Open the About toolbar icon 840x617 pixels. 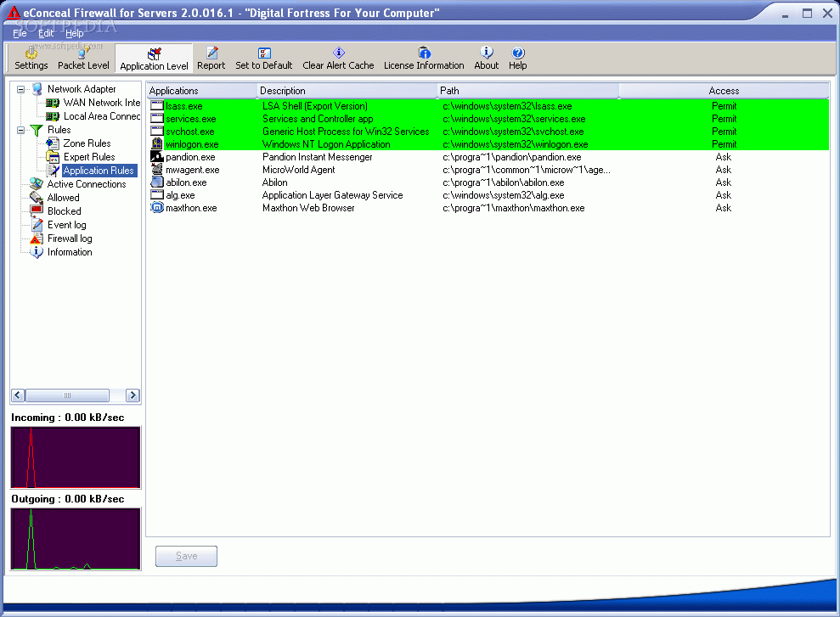487,53
